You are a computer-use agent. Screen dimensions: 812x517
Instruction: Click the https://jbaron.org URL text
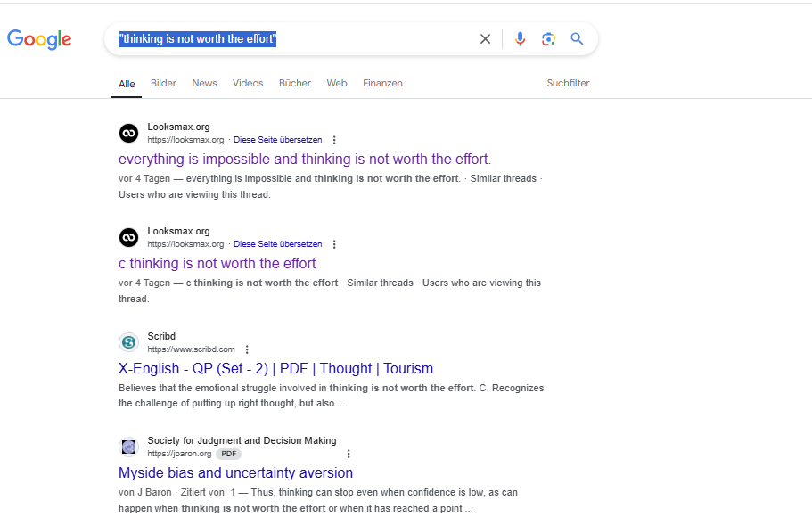(x=179, y=454)
